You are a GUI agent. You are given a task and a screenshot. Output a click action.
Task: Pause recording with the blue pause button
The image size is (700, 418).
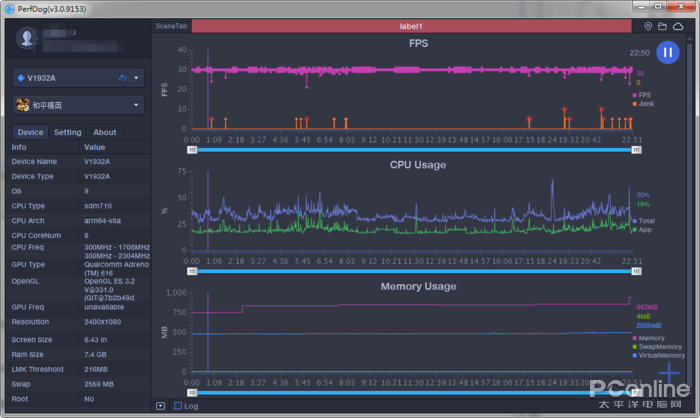click(667, 52)
